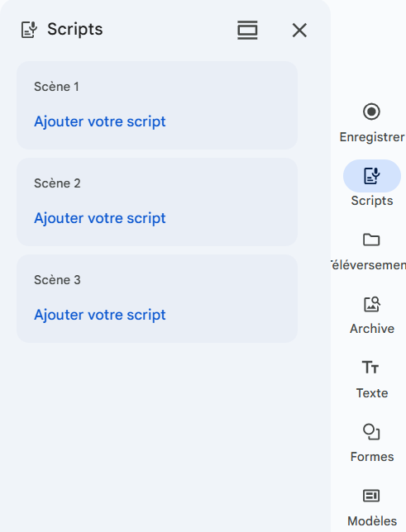Screen dimensions: 406x532
Task: Open the Enregistrer record icon
Action: [371, 112]
